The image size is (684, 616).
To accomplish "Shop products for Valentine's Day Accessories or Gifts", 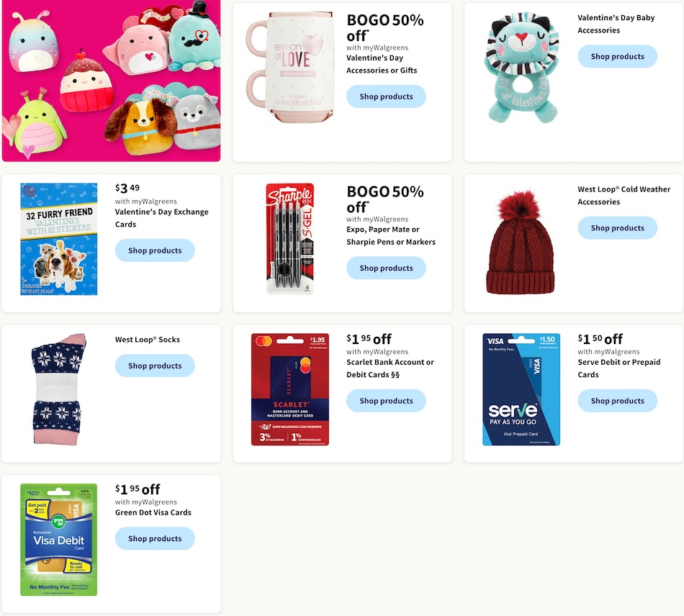I will tap(386, 96).
